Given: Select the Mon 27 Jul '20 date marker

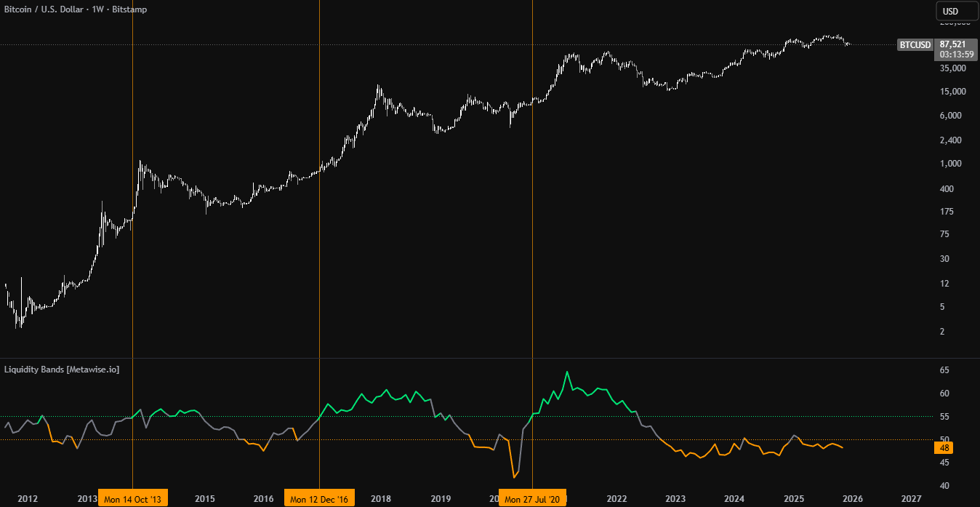Looking at the screenshot, I should click(x=533, y=499).
